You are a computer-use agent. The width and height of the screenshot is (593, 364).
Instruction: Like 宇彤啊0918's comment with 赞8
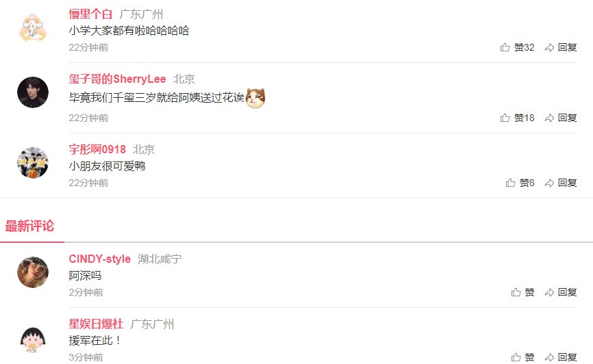520,183
